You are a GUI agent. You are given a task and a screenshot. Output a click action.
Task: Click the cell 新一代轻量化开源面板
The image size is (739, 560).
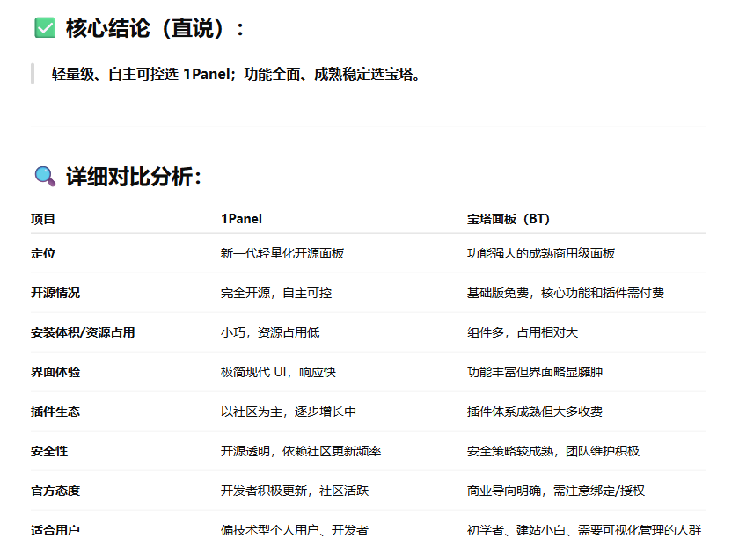coord(282,253)
